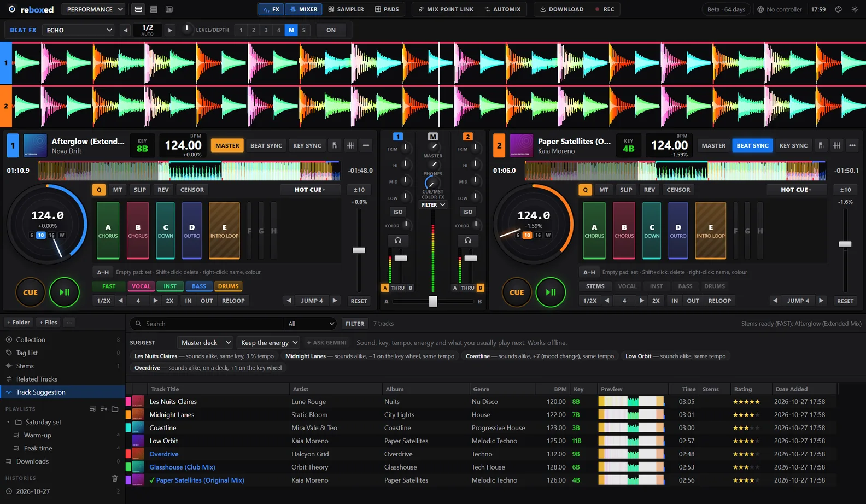This screenshot has height=504, width=866.
Task: Select the compact list layout icon next to PERFORMANCE
Action: tap(154, 9)
